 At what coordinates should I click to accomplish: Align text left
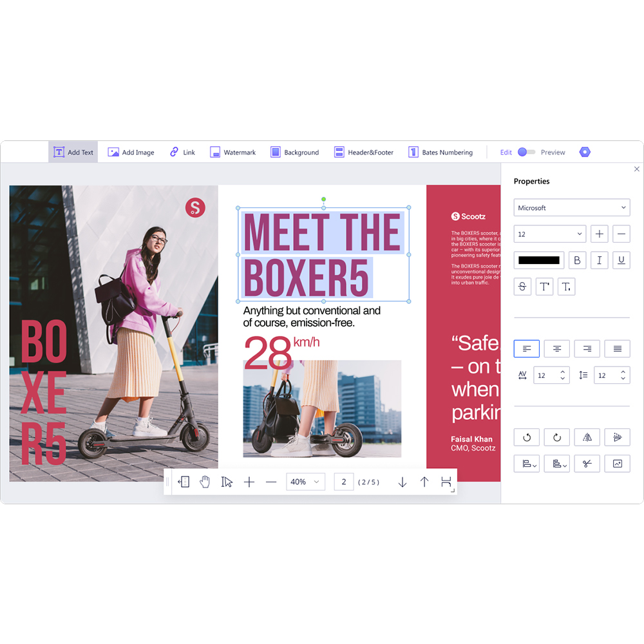click(x=527, y=348)
